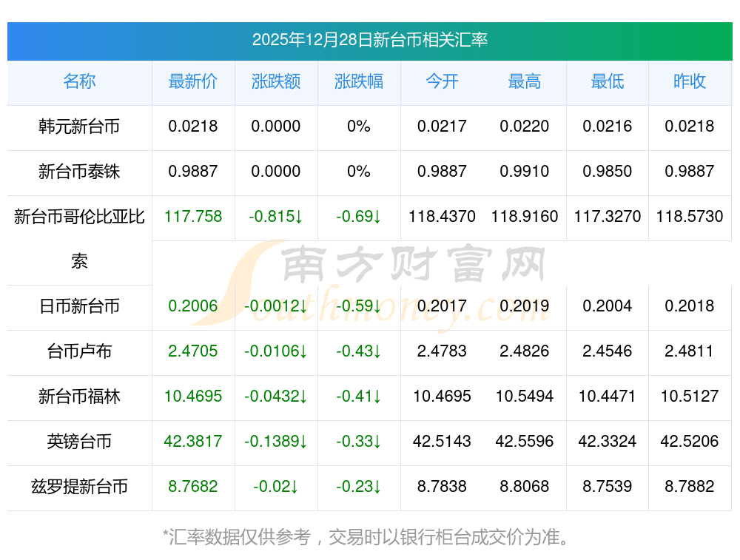
Task: Click the opening value 8.7838
Action: click(x=442, y=487)
